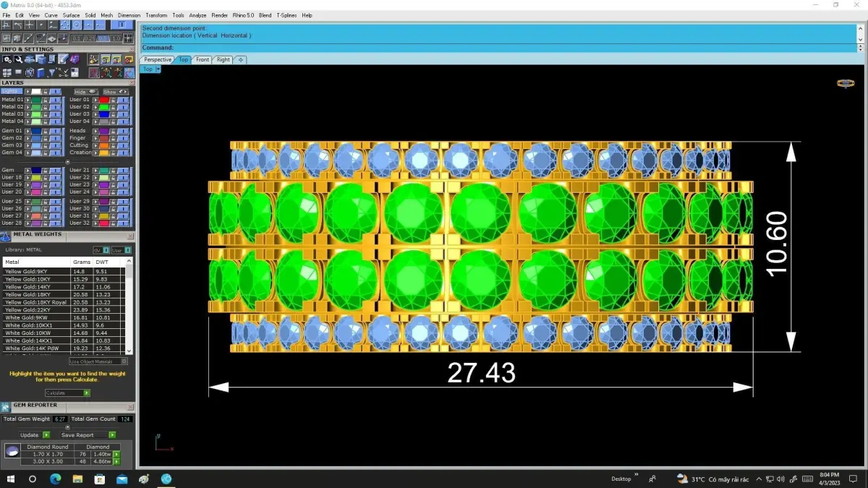Switch to the Right viewport tab
This screenshot has height=488, width=868.
click(223, 59)
